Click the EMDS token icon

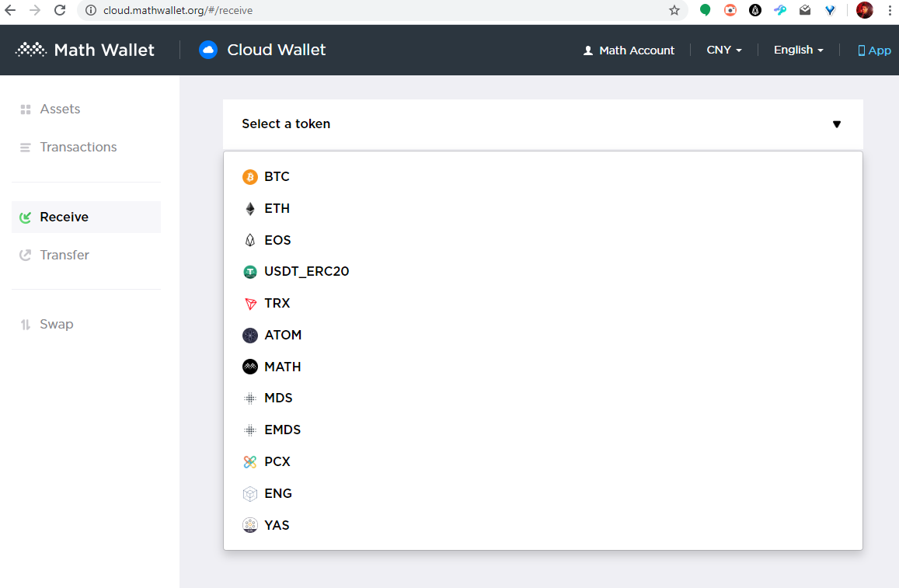point(250,430)
